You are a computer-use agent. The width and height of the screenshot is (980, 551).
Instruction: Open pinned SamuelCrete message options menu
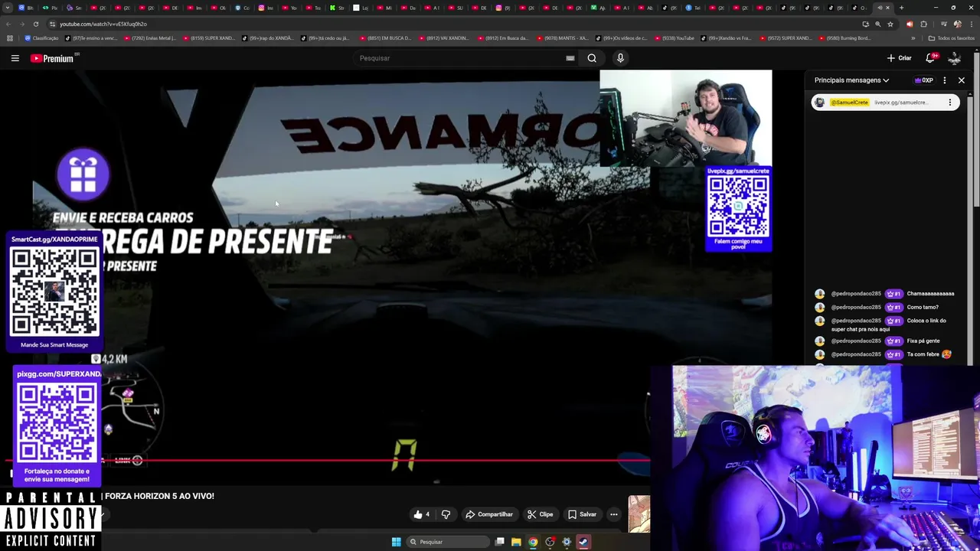click(950, 103)
